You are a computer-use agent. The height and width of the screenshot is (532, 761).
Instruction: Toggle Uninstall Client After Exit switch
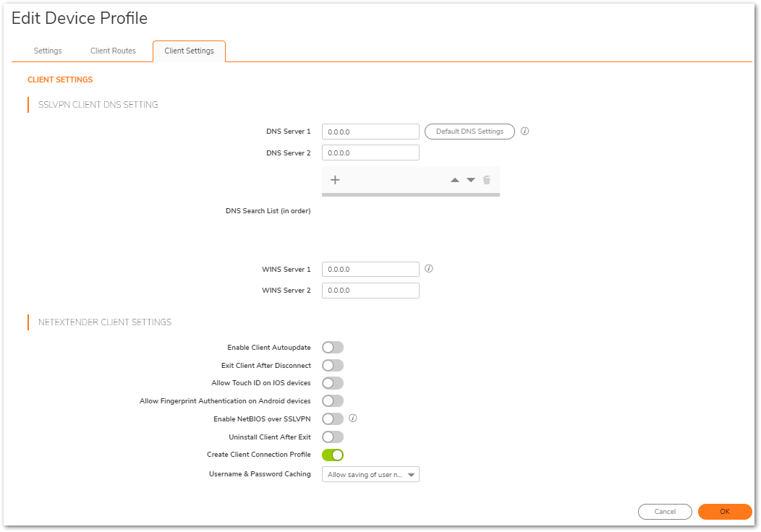333,437
